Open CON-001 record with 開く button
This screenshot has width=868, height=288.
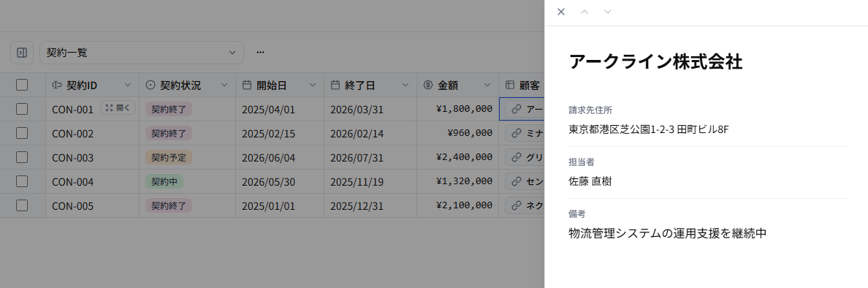point(118,109)
